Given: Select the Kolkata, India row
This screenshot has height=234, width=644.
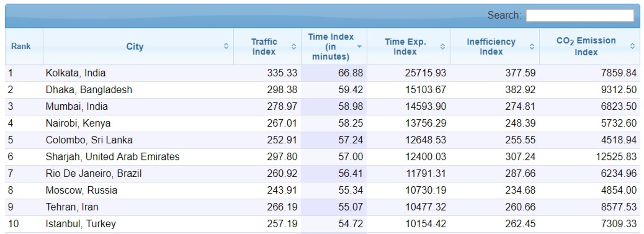Looking at the screenshot, I should (x=75, y=73).
